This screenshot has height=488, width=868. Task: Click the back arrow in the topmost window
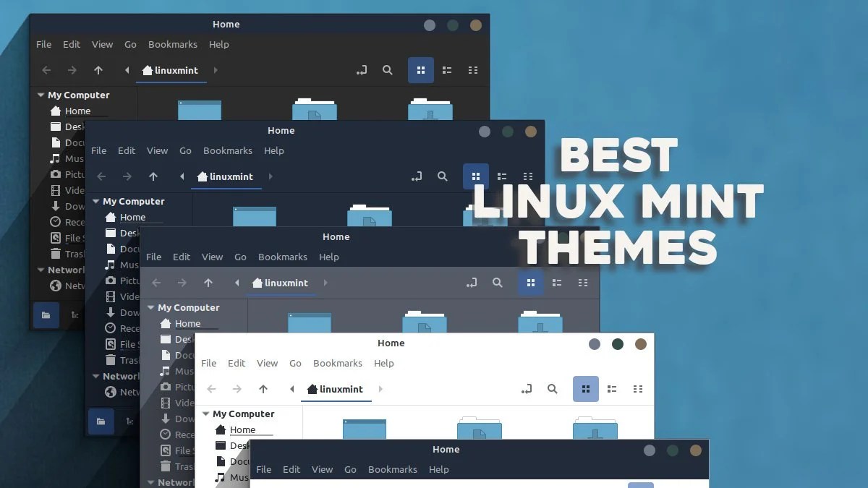pos(46,70)
